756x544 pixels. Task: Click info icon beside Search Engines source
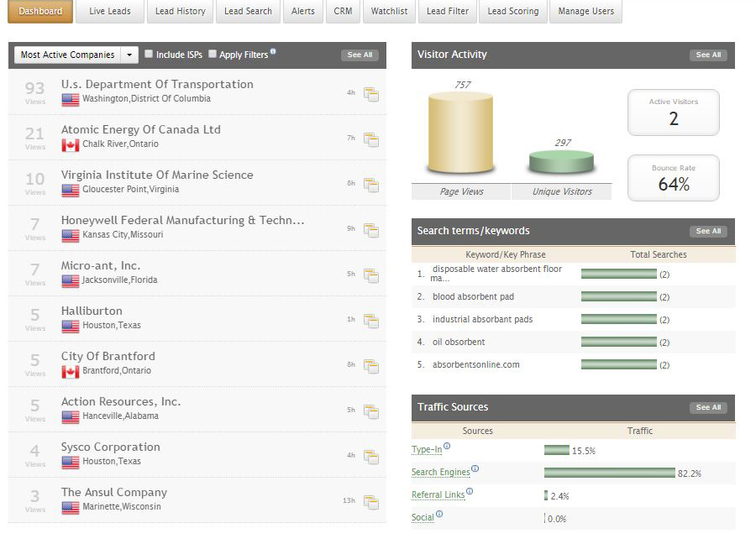pyautogui.click(x=475, y=469)
